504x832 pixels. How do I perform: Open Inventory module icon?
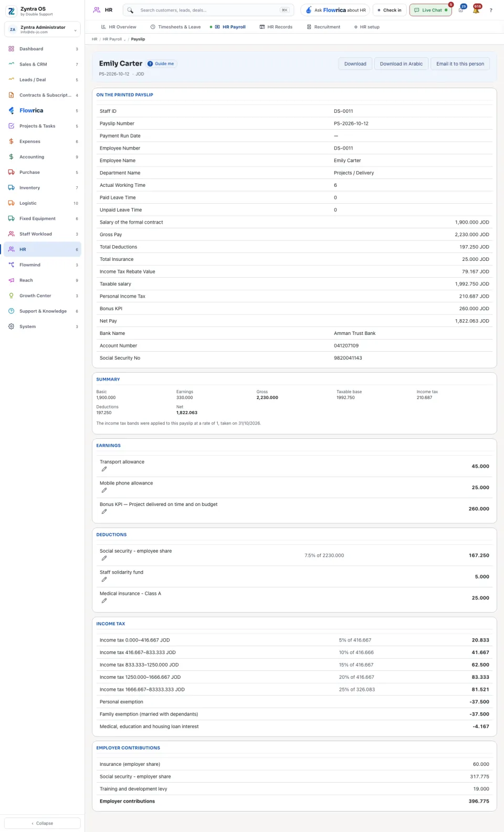11,187
